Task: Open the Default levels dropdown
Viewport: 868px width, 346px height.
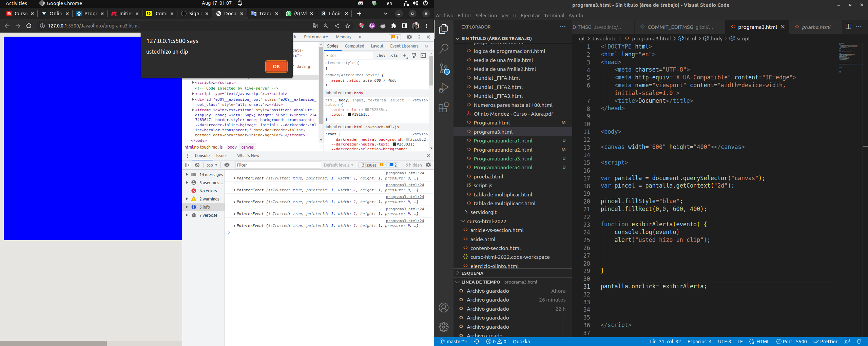Action: (x=339, y=165)
